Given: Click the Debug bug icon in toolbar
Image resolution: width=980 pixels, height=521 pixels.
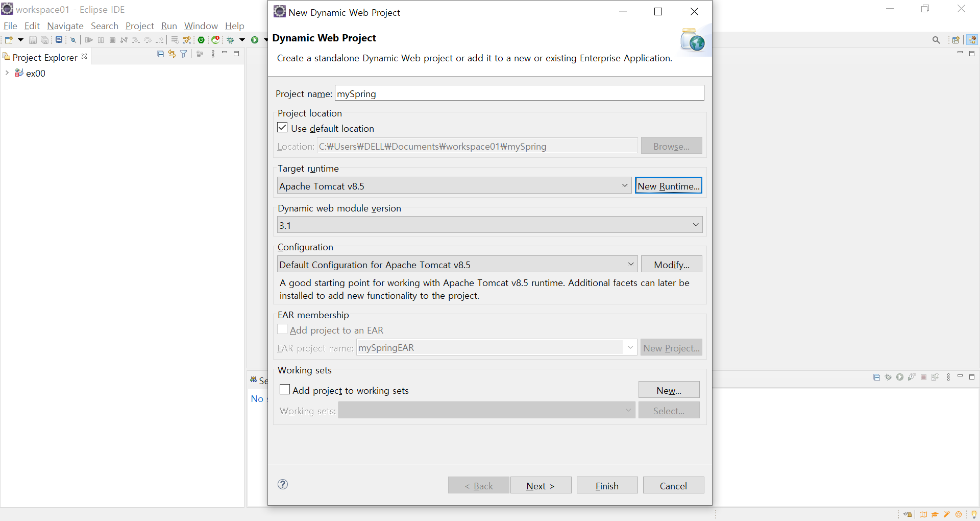Looking at the screenshot, I should (231, 40).
